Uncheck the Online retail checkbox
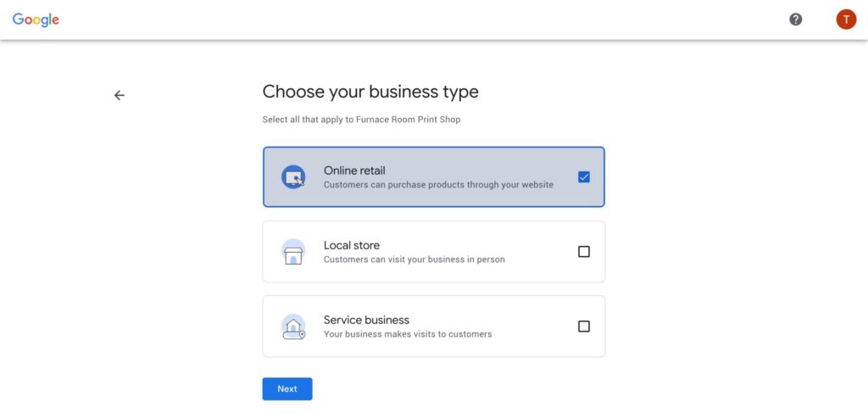The height and width of the screenshot is (414, 868). tap(583, 176)
